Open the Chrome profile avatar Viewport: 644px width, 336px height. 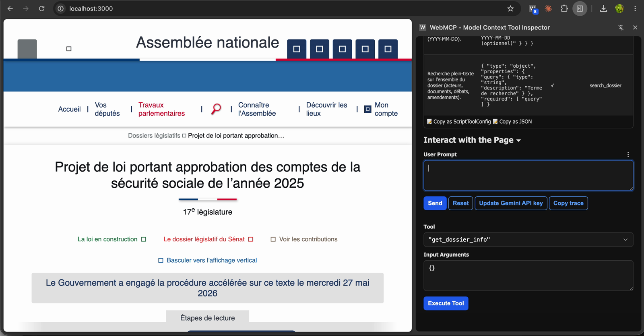pyautogui.click(x=619, y=8)
